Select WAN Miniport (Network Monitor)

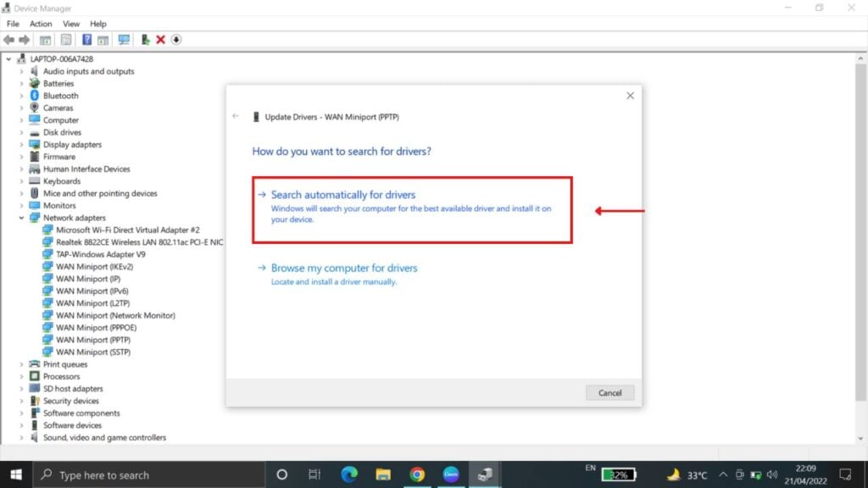(115, 315)
